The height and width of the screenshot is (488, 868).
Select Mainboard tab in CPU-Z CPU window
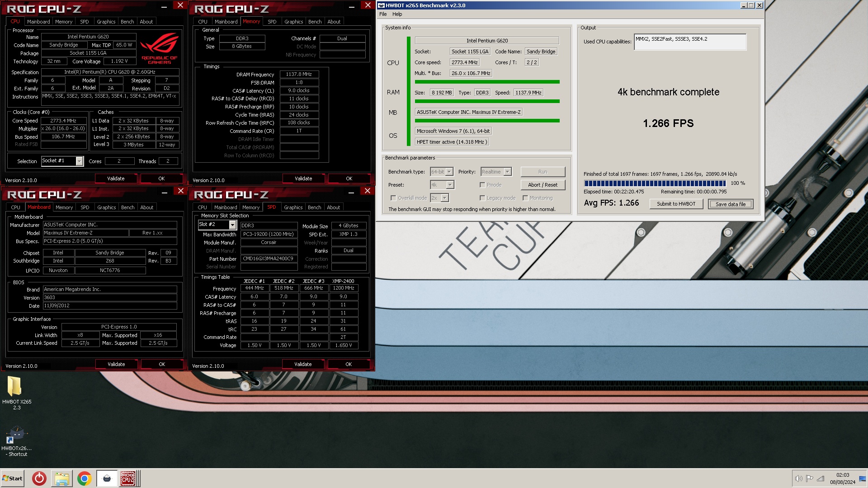[x=38, y=22]
